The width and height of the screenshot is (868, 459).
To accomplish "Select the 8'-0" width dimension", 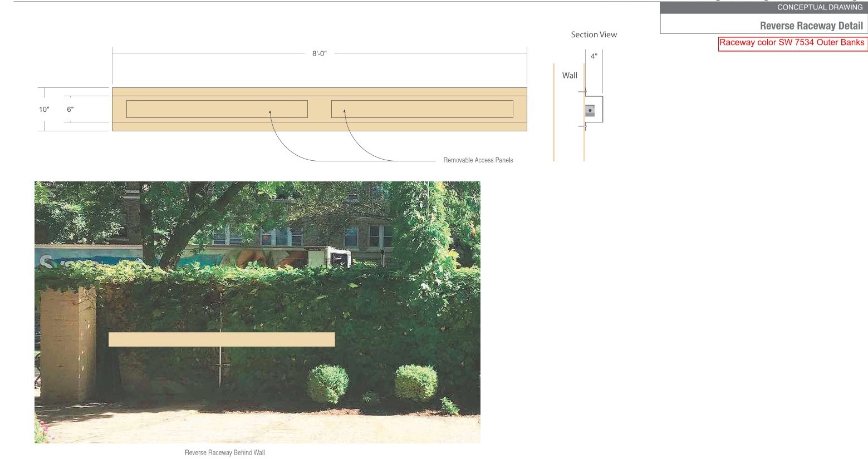I will tap(319, 53).
